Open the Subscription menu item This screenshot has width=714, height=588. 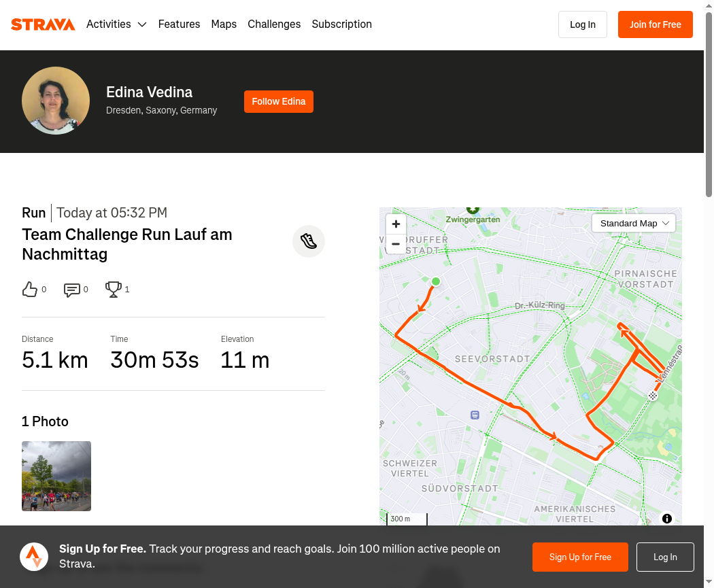click(x=341, y=24)
